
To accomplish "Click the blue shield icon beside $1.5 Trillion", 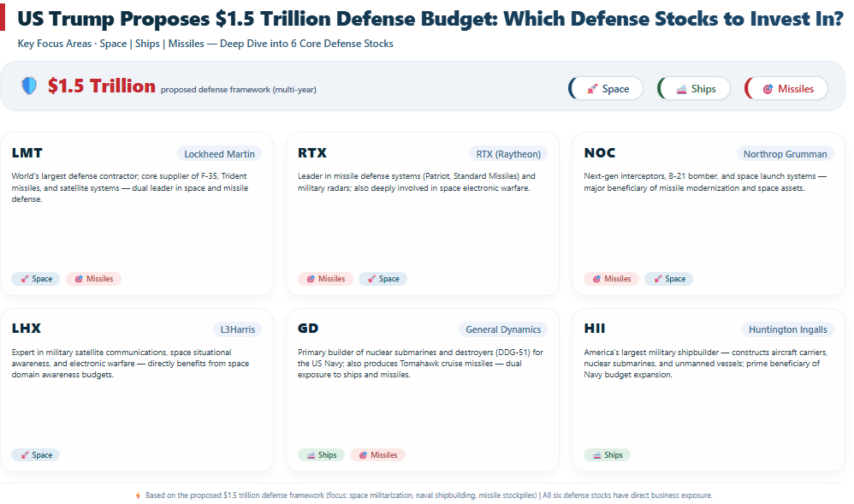I will [29, 86].
